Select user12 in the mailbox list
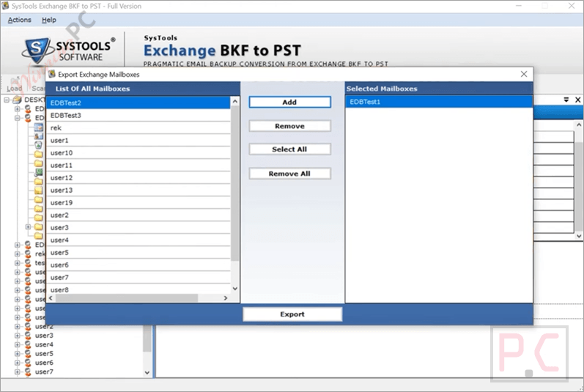This screenshot has width=584, height=392. tap(138, 178)
